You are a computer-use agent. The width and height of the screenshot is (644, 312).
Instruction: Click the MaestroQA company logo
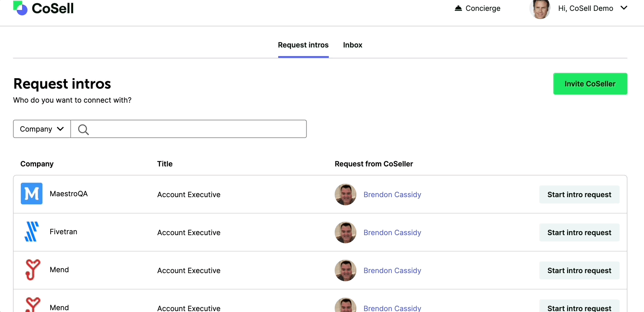pos(32,194)
